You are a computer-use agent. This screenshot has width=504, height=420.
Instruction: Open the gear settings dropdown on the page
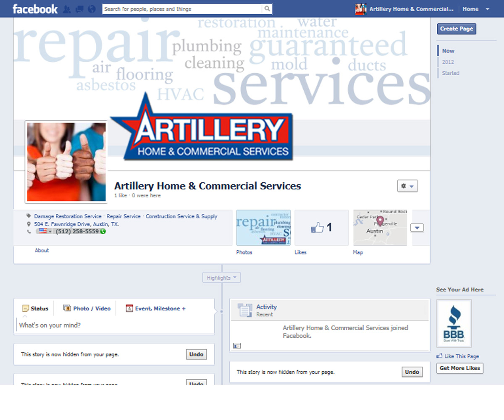pos(407,186)
